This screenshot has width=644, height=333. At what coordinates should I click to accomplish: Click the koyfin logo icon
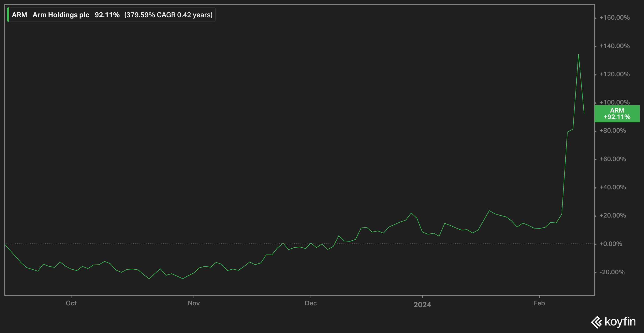(597, 322)
